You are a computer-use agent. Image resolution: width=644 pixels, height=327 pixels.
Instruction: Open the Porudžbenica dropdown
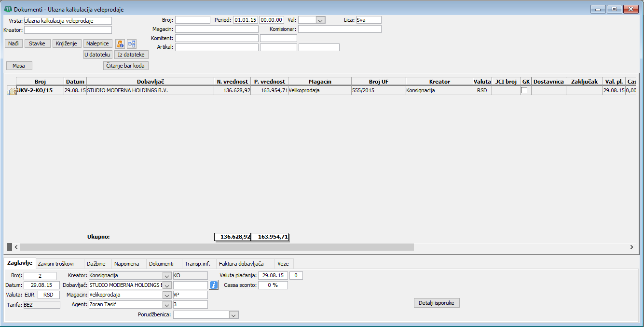pos(233,314)
